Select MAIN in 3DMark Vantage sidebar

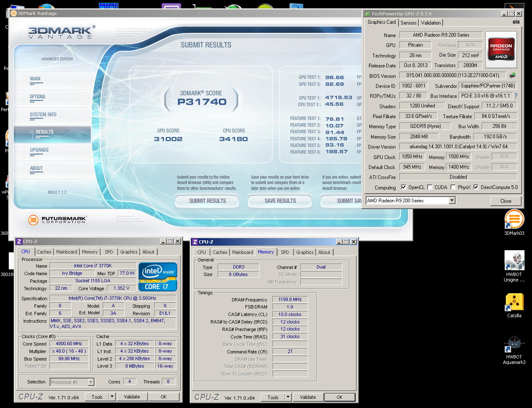[x=52, y=80]
